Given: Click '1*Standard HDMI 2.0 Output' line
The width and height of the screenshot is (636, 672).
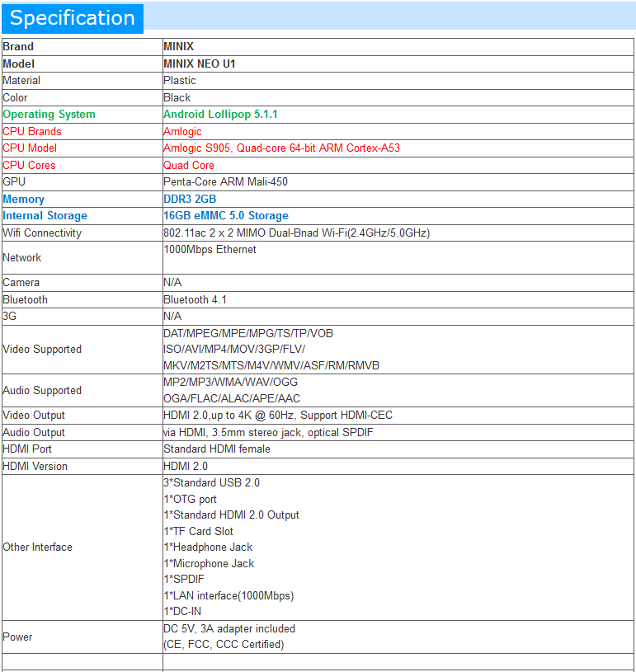Looking at the screenshot, I should pyautogui.click(x=231, y=515).
